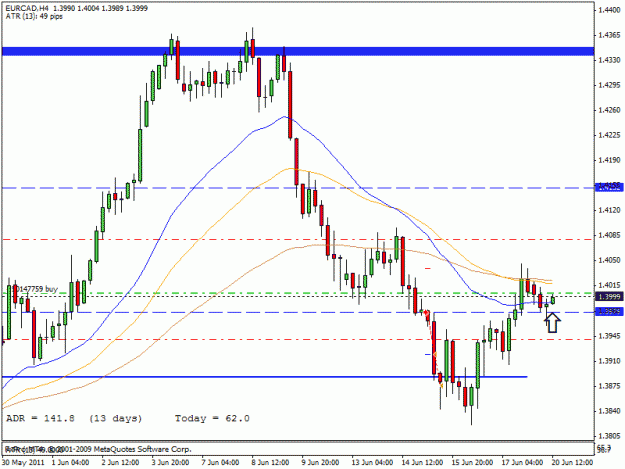This screenshot has height=469, width=625.
Task: Click the ADR = 141.8 (13 days) text
Action: [74, 418]
